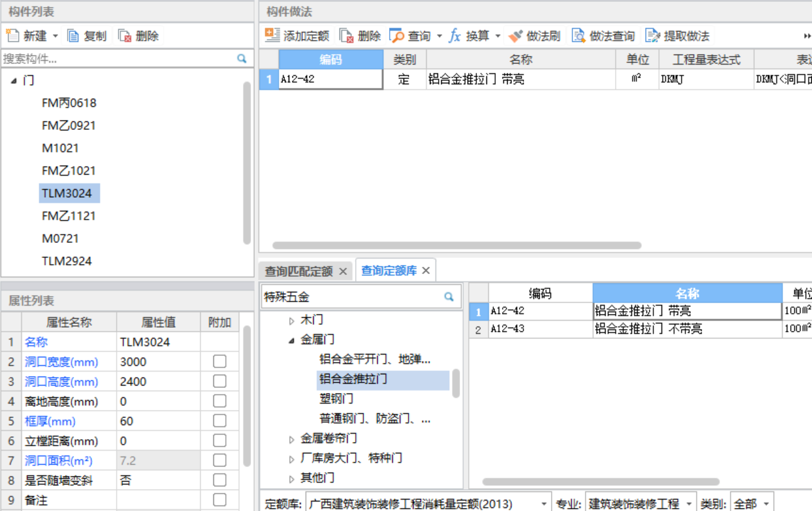812x511 pixels.
Task: Click the search magnifier in 搜索构件 box
Action: [x=242, y=59]
